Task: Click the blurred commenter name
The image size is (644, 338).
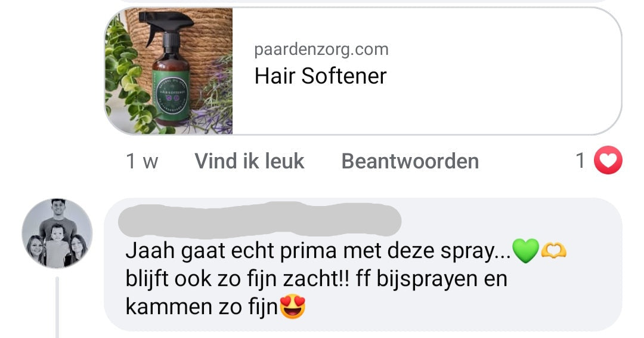Action: tap(259, 220)
